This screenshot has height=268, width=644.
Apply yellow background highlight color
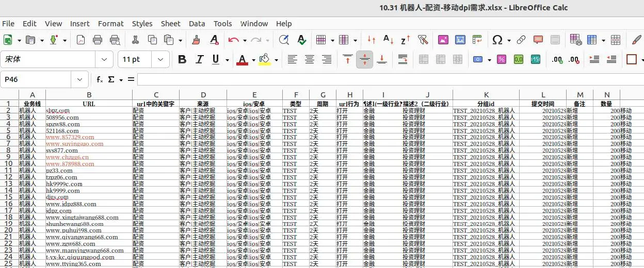[x=265, y=60]
